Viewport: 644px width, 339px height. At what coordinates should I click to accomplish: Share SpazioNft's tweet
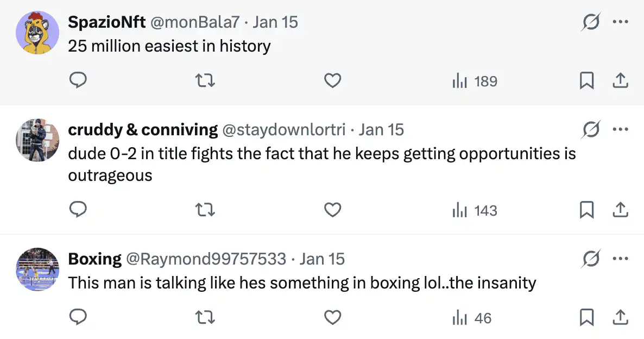pos(620,81)
